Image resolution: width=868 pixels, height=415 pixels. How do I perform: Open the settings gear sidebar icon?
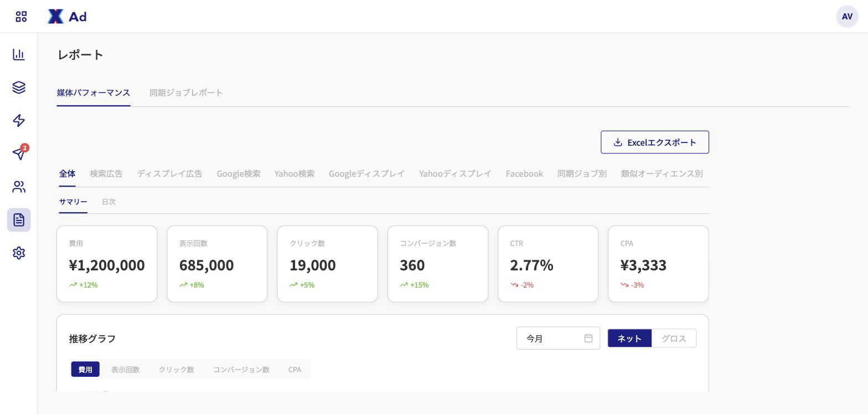click(19, 253)
